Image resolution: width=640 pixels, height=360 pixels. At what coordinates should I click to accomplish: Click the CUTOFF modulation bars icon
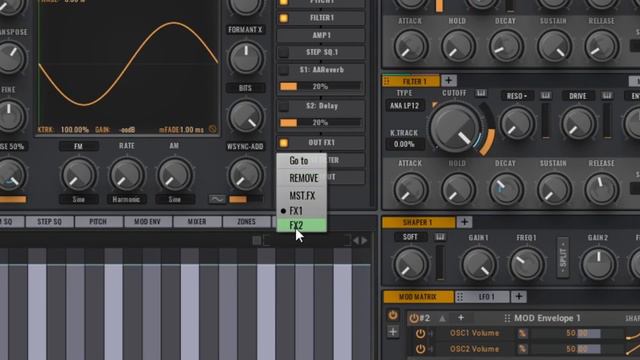481,93
